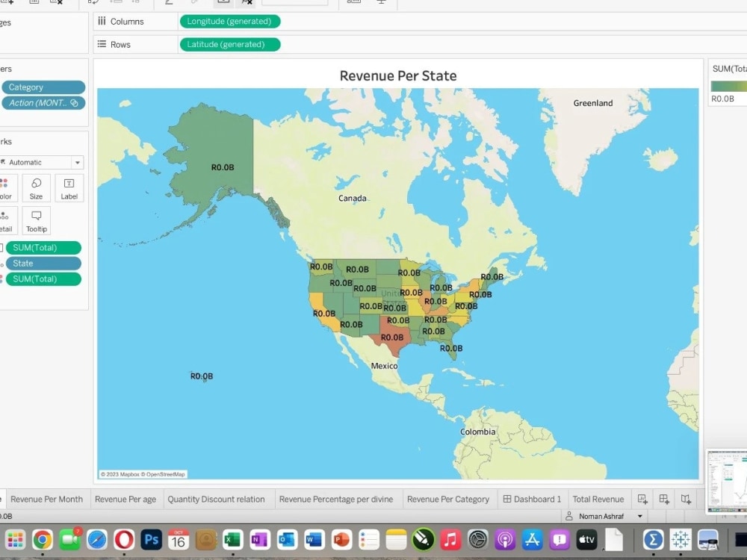Open the Automatic mark type dropdown
The image size is (747, 560).
tap(76, 162)
